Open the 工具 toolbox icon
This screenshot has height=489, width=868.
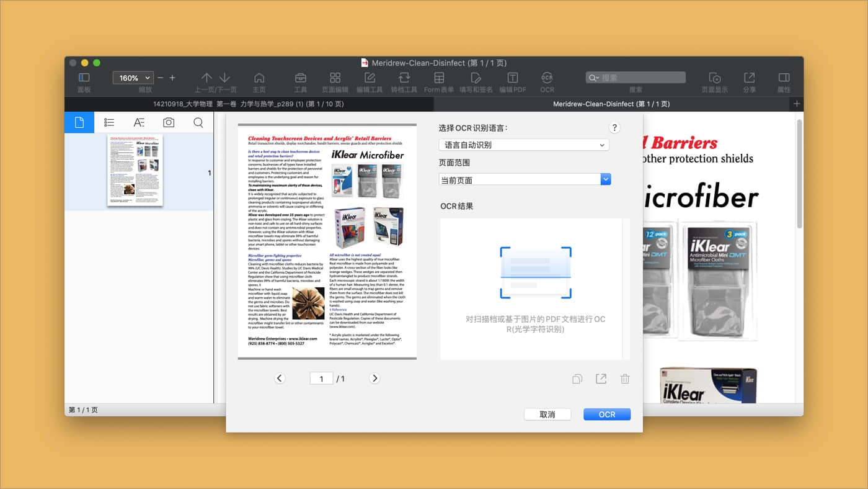[x=300, y=78]
